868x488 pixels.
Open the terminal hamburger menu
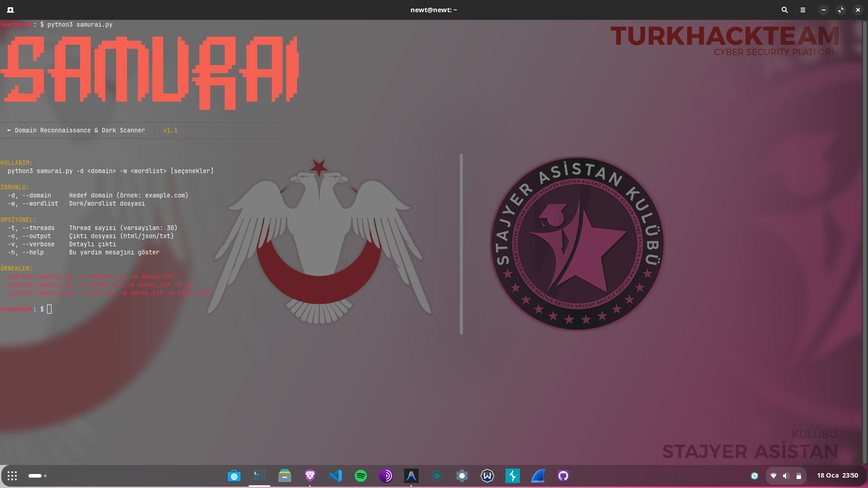tap(803, 10)
